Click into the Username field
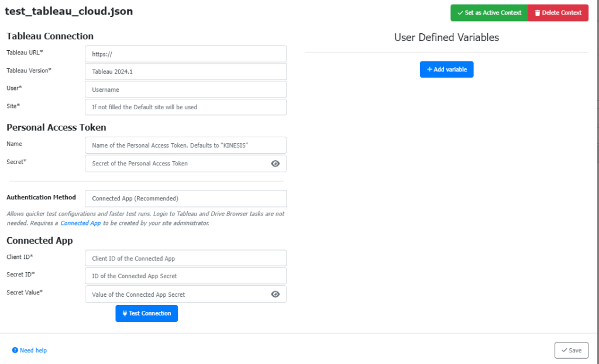This screenshot has width=599, height=364. pyautogui.click(x=185, y=89)
